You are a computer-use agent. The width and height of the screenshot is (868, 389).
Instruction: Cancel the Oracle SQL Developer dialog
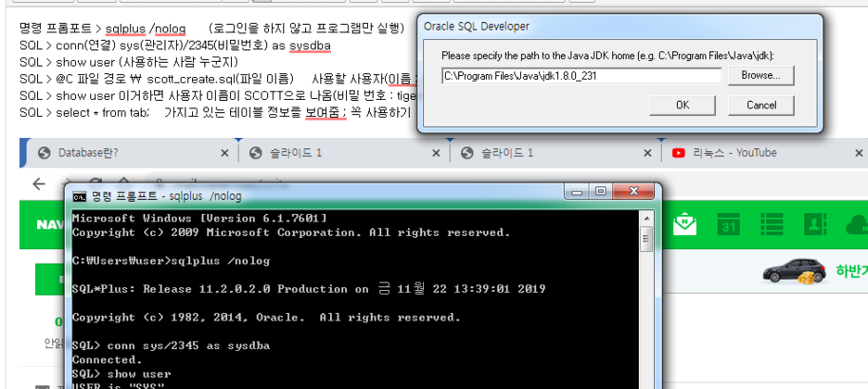pos(760,105)
